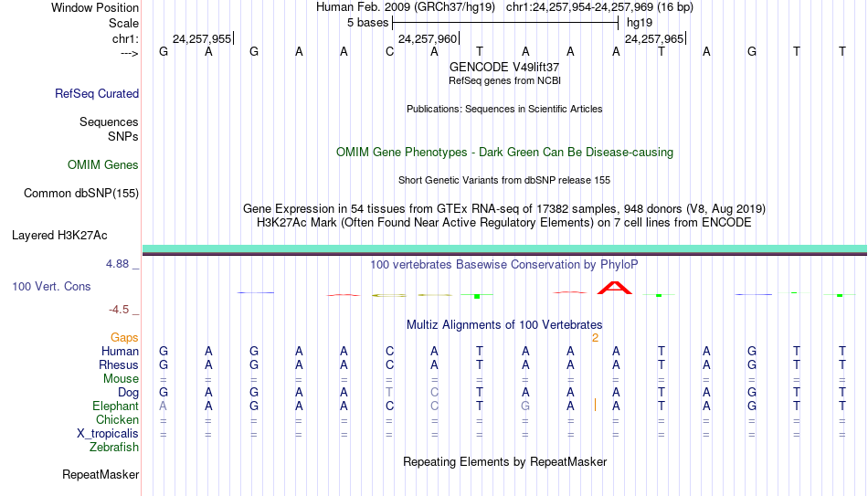Click 100 vertebrates Basewise Conservation by PhyloP title
Viewport: 868px width, 496px height.
point(504,265)
